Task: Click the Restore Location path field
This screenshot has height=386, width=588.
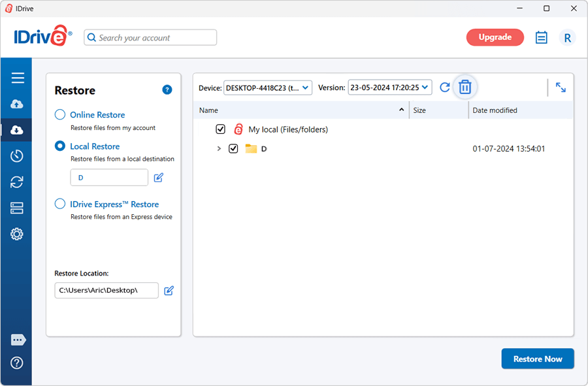Action: click(x=106, y=291)
